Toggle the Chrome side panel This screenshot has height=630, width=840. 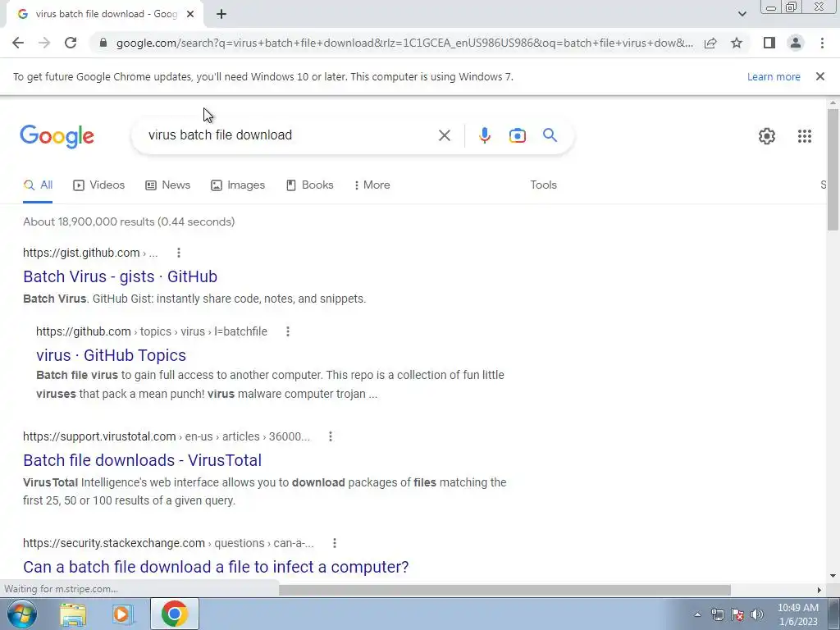[769, 43]
